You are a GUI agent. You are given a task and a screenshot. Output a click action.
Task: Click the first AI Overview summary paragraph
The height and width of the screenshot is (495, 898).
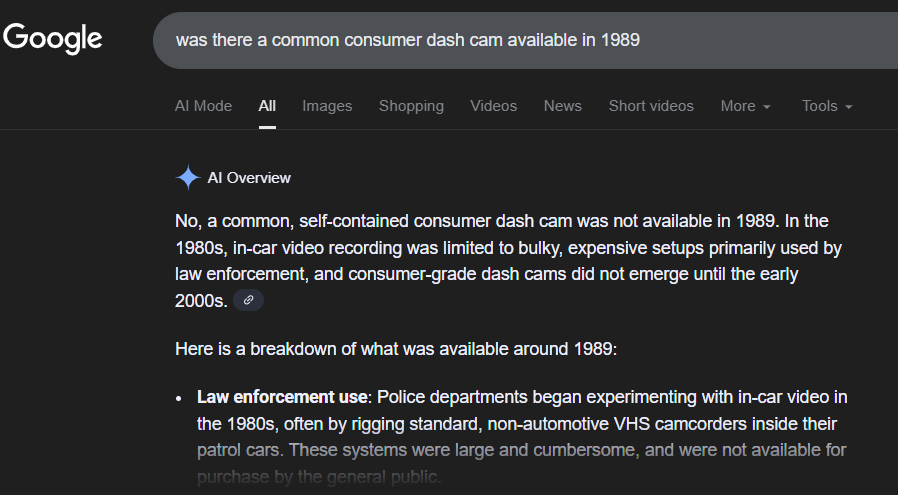500,247
